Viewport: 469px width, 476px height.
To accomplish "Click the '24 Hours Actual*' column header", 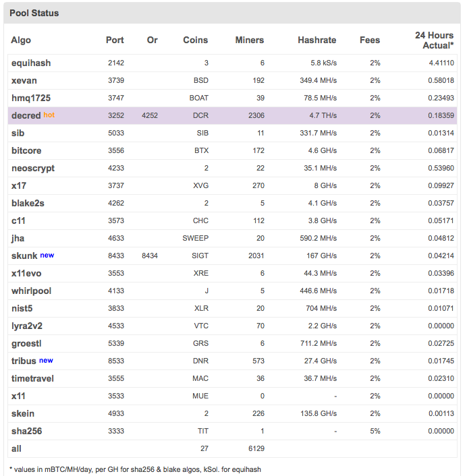I will [x=434, y=40].
